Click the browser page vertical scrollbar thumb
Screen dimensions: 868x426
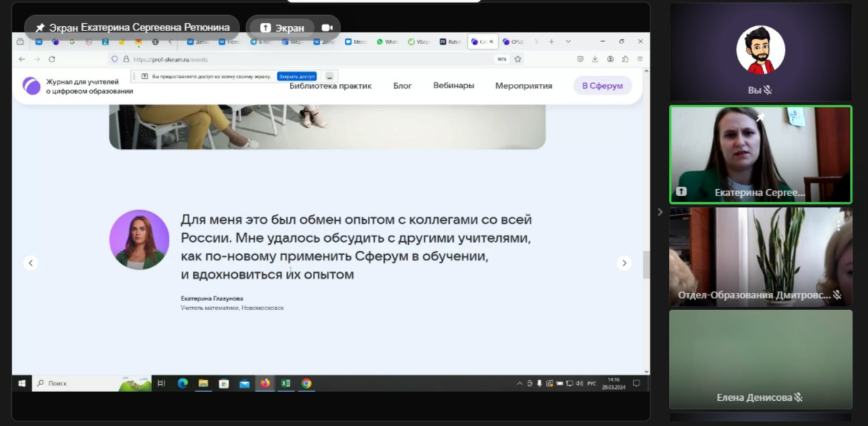click(646, 264)
